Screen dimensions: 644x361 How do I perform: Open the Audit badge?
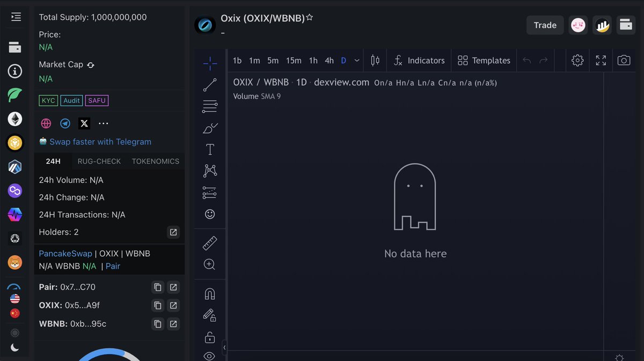click(x=71, y=100)
